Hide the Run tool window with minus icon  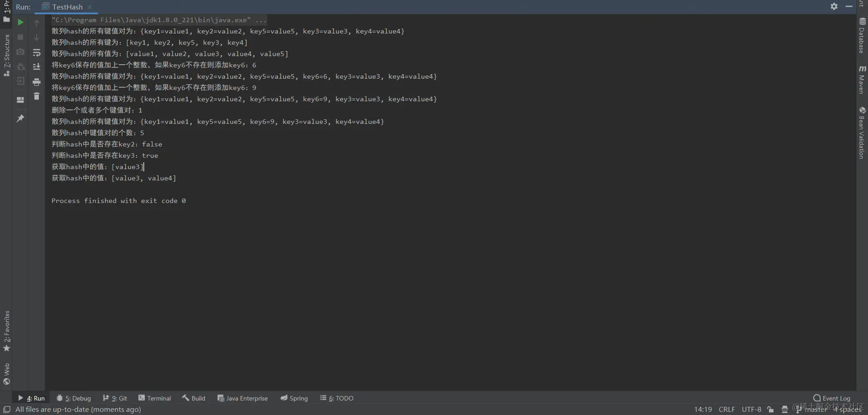pyautogui.click(x=849, y=6)
